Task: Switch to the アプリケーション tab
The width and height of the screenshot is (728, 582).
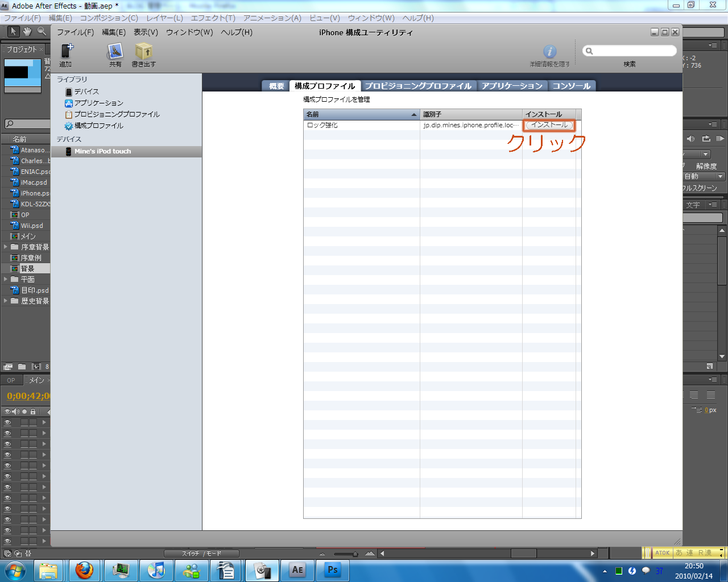Action: tap(512, 86)
